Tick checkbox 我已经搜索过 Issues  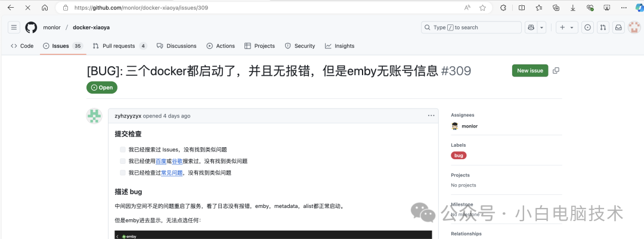[x=123, y=150]
